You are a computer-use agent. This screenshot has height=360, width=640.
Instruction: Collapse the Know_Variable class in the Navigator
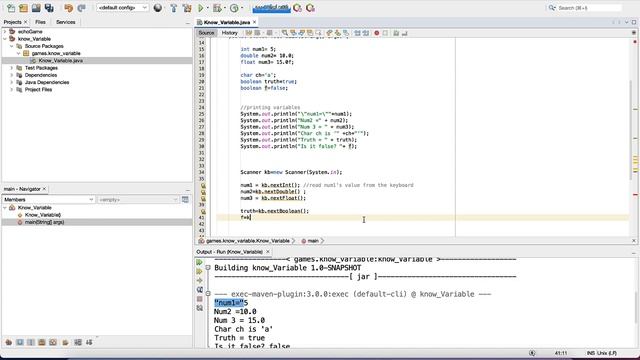click(5, 207)
